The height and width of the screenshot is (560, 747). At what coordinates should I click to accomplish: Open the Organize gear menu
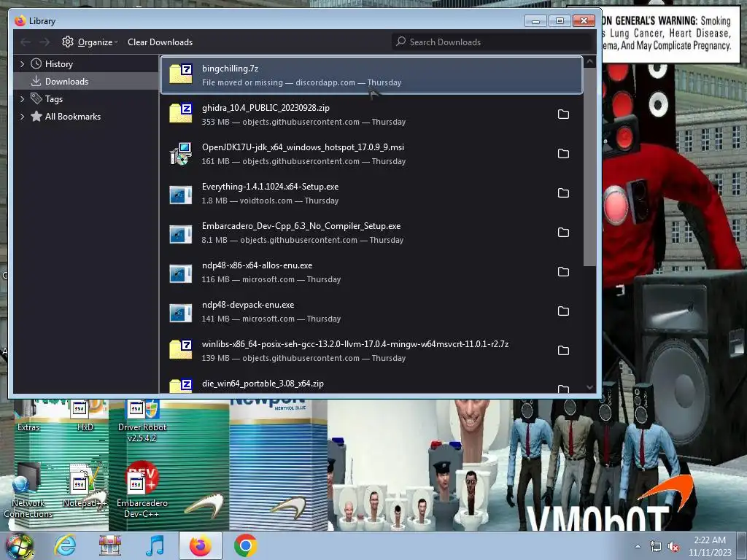click(x=90, y=42)
